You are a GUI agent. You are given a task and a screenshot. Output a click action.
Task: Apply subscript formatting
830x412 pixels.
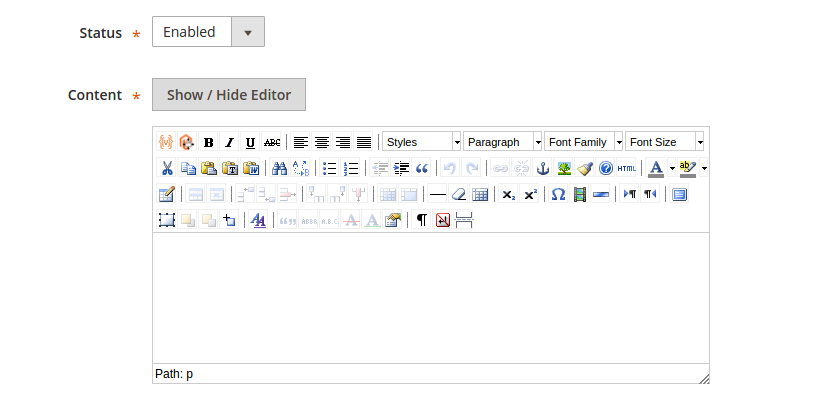tap(508, 194)
